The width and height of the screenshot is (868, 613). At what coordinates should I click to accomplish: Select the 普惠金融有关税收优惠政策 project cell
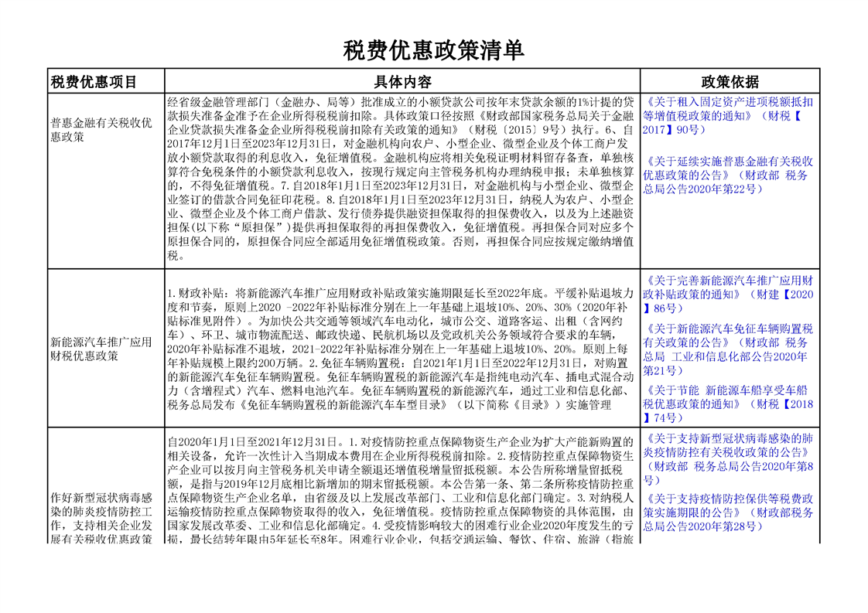coord(101,129)
